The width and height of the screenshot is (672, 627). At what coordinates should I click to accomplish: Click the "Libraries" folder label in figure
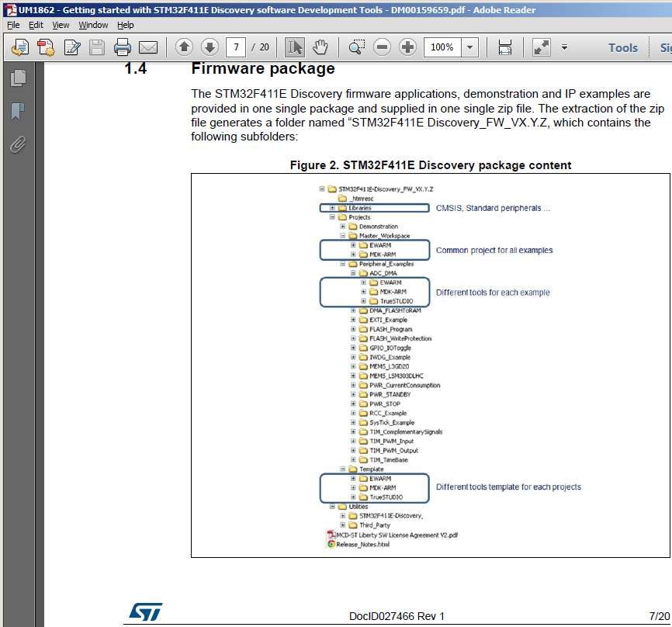359,208
